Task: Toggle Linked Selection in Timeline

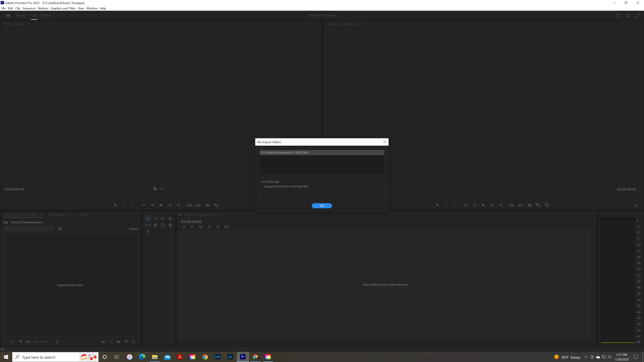Action: (201, 227)
